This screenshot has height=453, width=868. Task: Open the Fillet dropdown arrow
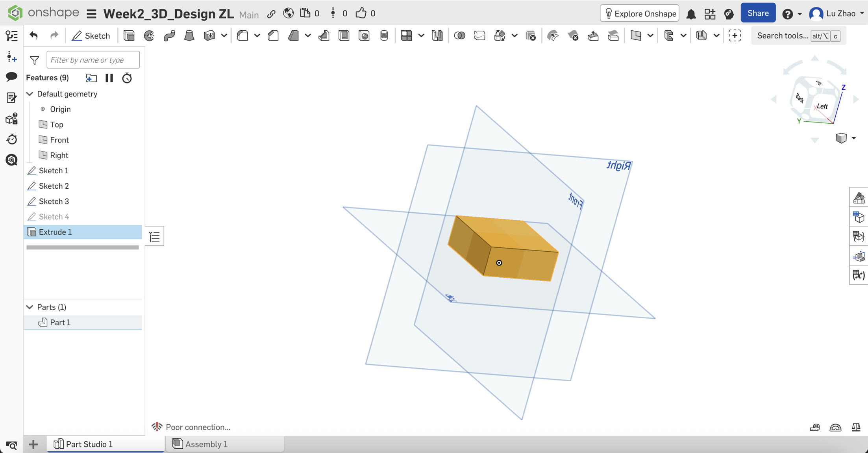click(258, 35)
